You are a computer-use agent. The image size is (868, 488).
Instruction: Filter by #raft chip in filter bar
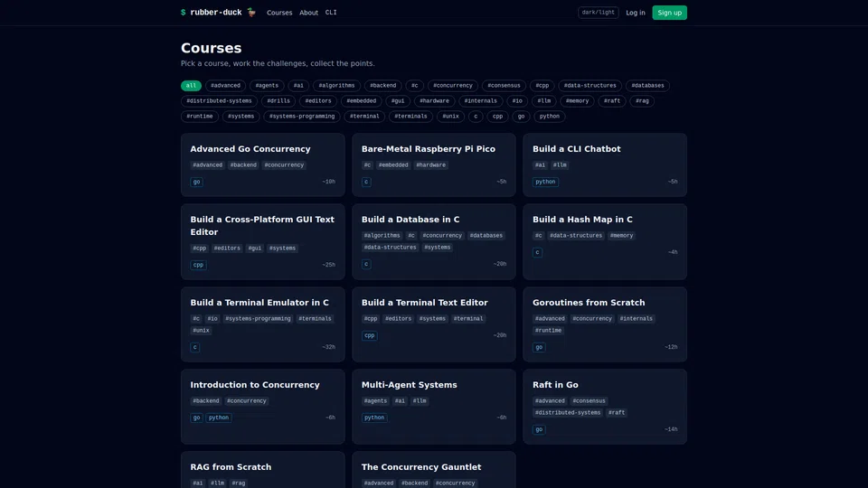[612, 101]
